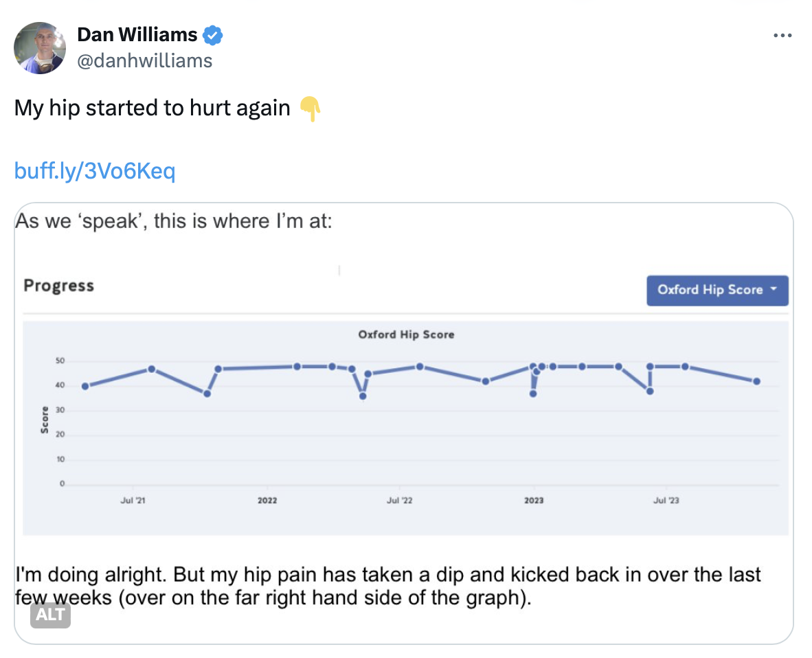
Task: Open the more options ellipsis menu
Action: click(782, 36)
